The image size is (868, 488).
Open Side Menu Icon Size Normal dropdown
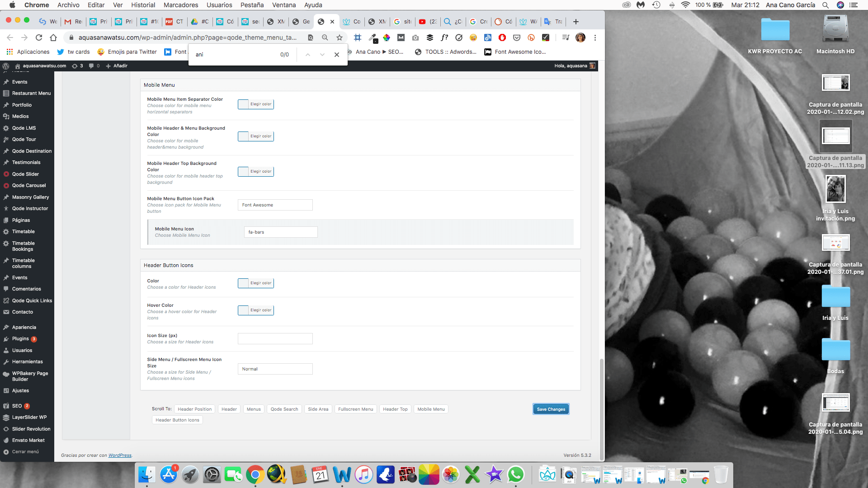(275, 369)
